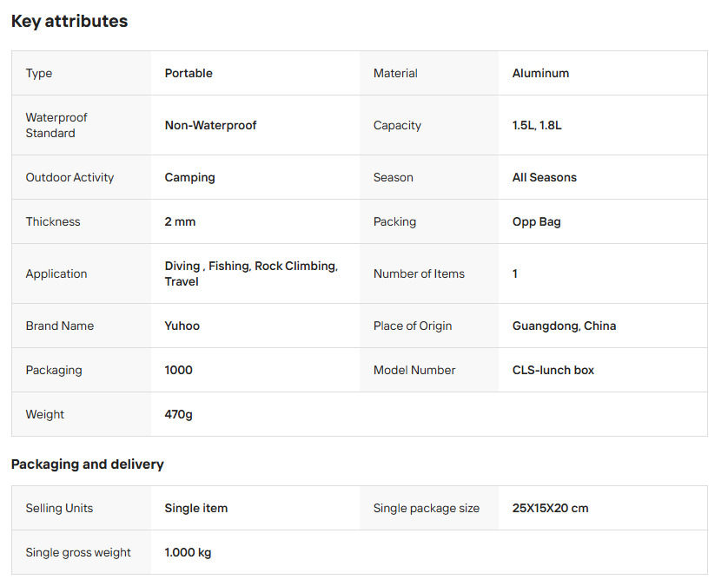Image resolution: width=728 pixels, height=586 pixels.
Task: Click the Key attributes heading
Action: 69,22
